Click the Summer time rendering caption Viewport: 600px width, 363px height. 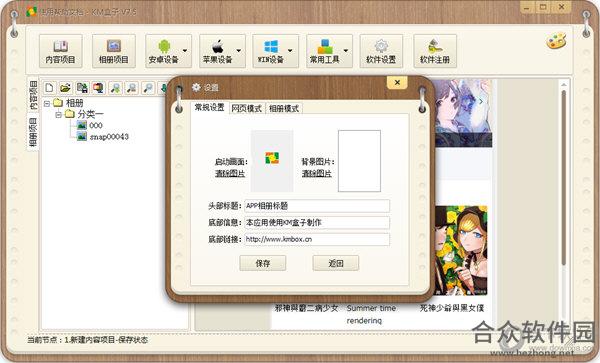pos(371,314)
